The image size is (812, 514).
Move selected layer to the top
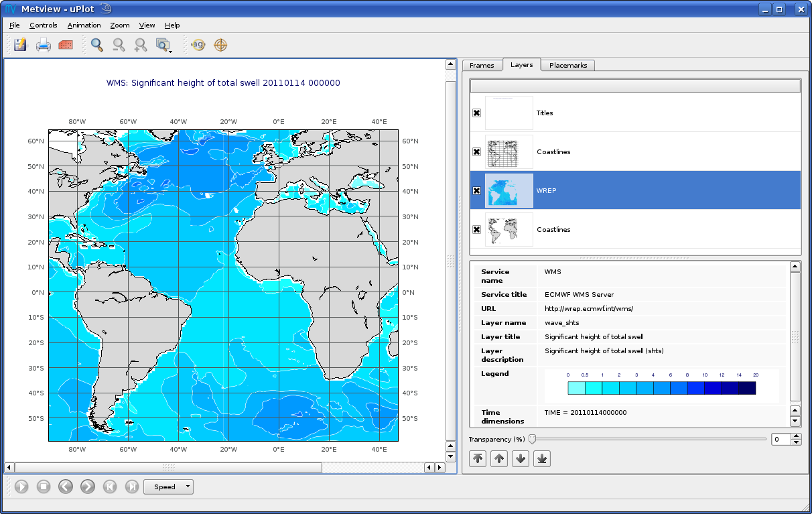pyautogui.click(x=478, y=459)
